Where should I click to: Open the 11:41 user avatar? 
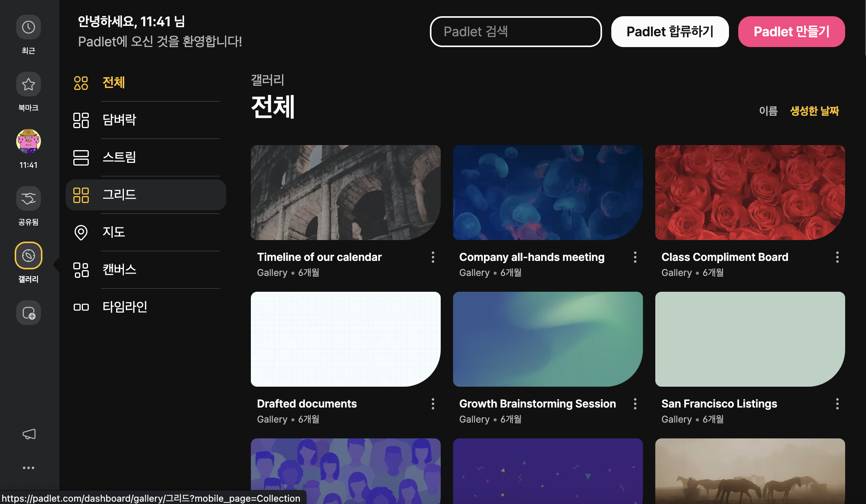point(29,141)
